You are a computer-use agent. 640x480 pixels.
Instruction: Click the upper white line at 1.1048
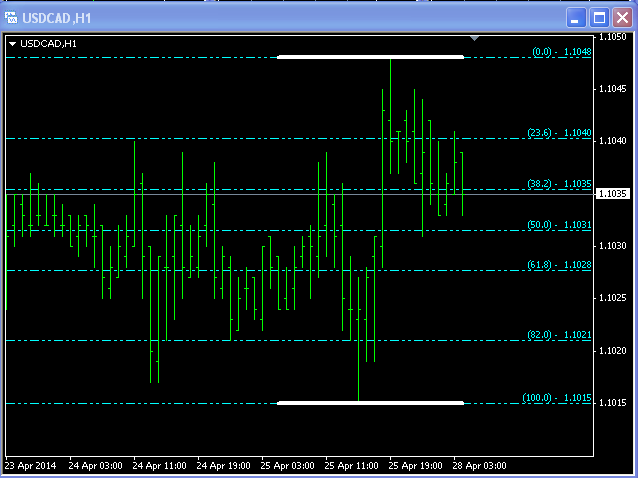370,57
